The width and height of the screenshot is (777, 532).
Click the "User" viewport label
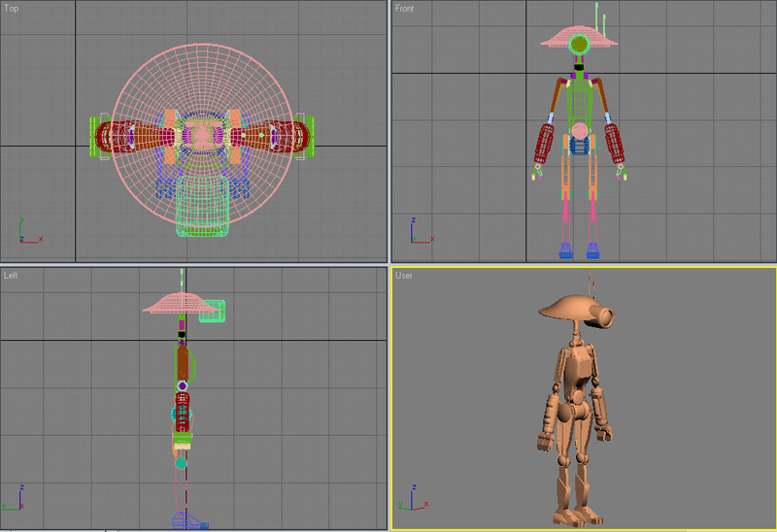pyautogui.click(x=404, y=276)
